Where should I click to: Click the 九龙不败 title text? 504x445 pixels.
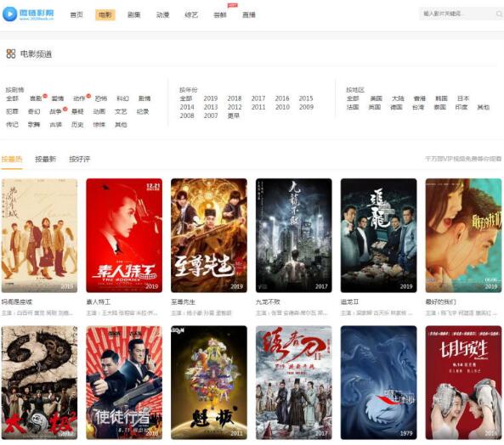click(x=268, y=301)
